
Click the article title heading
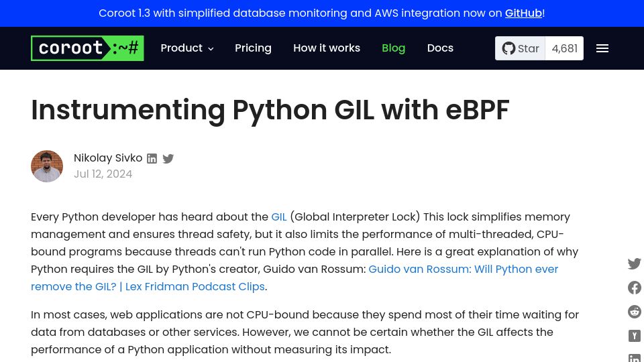coord(270,110)
